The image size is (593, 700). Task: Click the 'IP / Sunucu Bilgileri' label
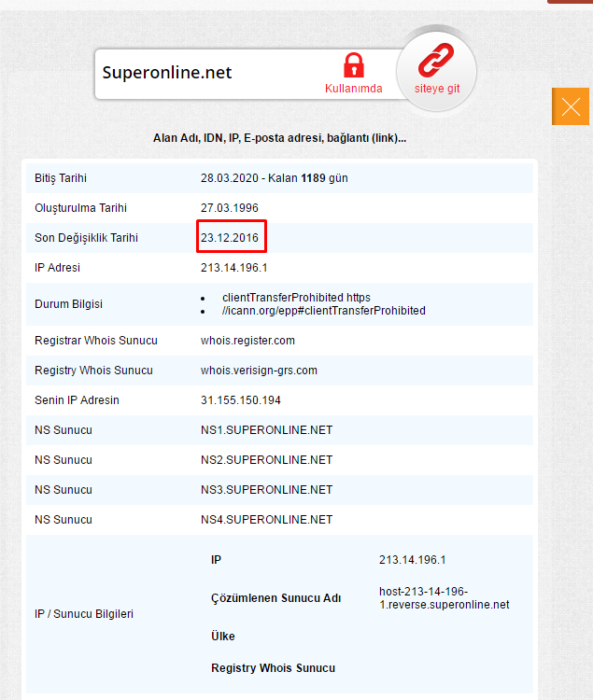tap(84, 614)
